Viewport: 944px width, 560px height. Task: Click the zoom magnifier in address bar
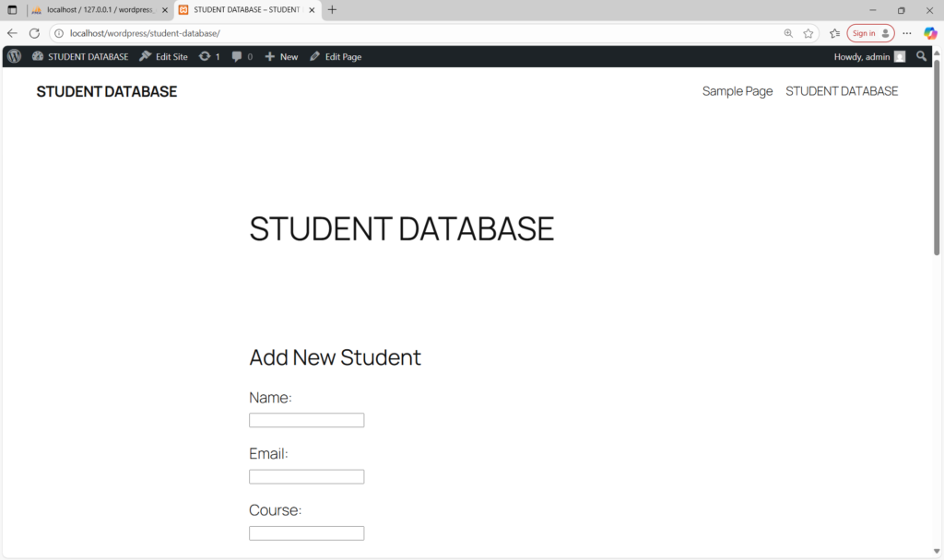pos(788,33)
